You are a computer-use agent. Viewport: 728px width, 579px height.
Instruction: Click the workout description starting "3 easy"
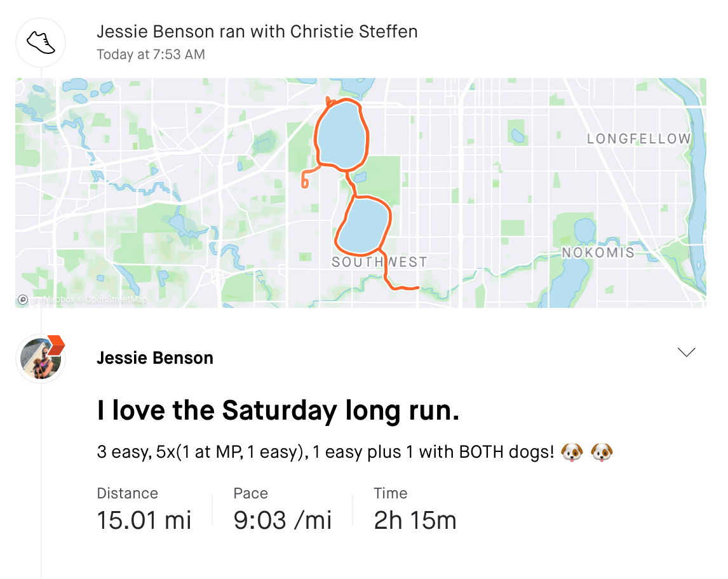pyautogui.click(x=326, y=453)
